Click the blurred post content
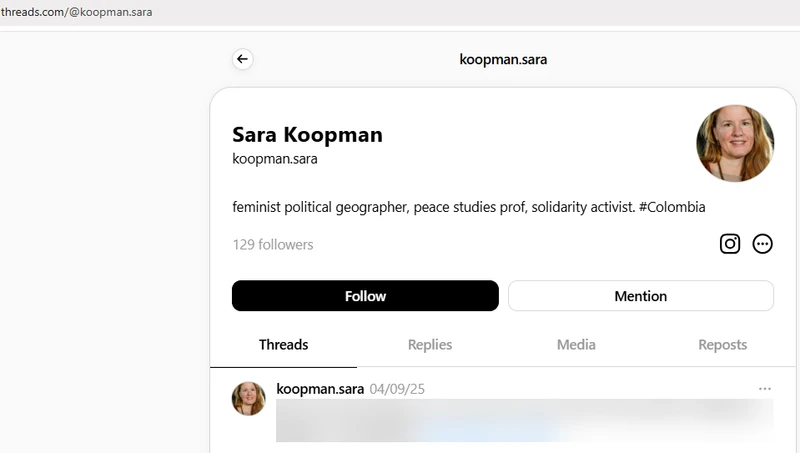This screenshot has height=453, width=800. tap(524, 420)
